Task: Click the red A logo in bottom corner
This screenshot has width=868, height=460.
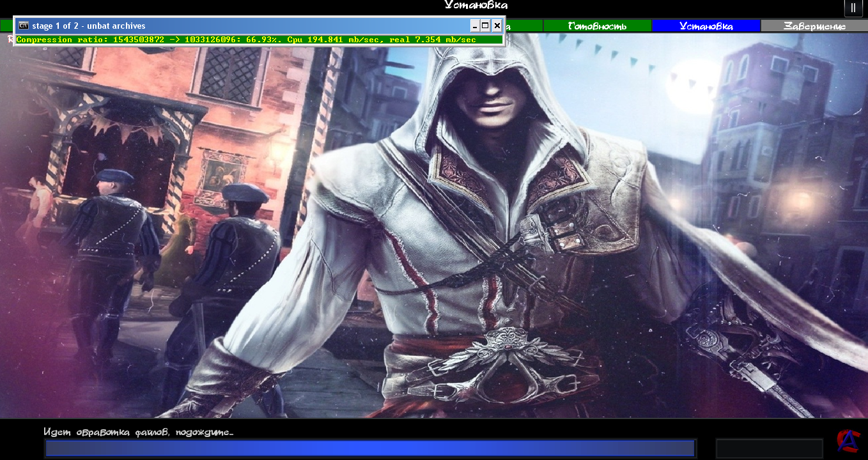Action: [849, 440]
